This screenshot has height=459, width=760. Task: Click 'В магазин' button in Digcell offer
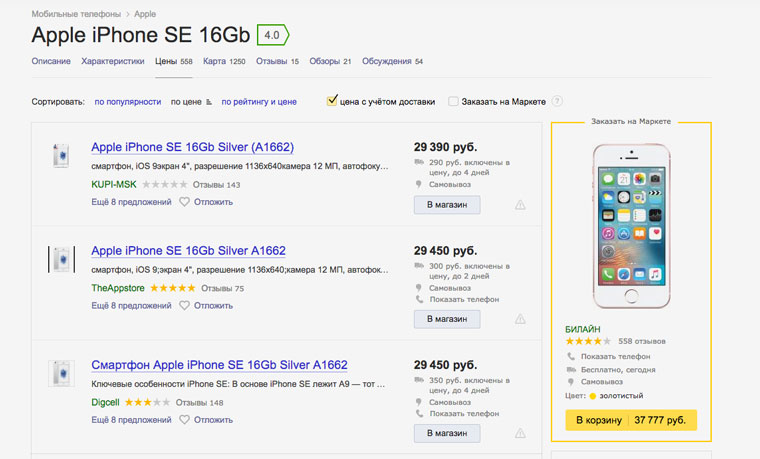click(447, 433)
